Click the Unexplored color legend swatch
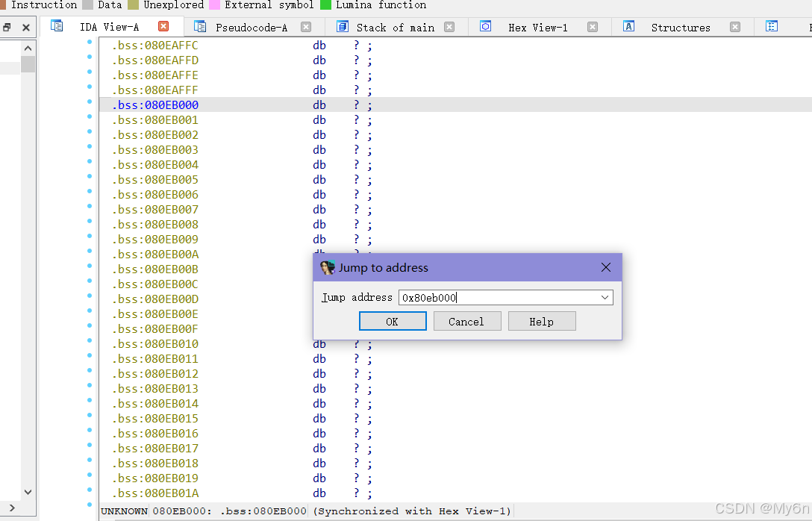This screenshot has height=521, width=812. (x=133, y=5)
